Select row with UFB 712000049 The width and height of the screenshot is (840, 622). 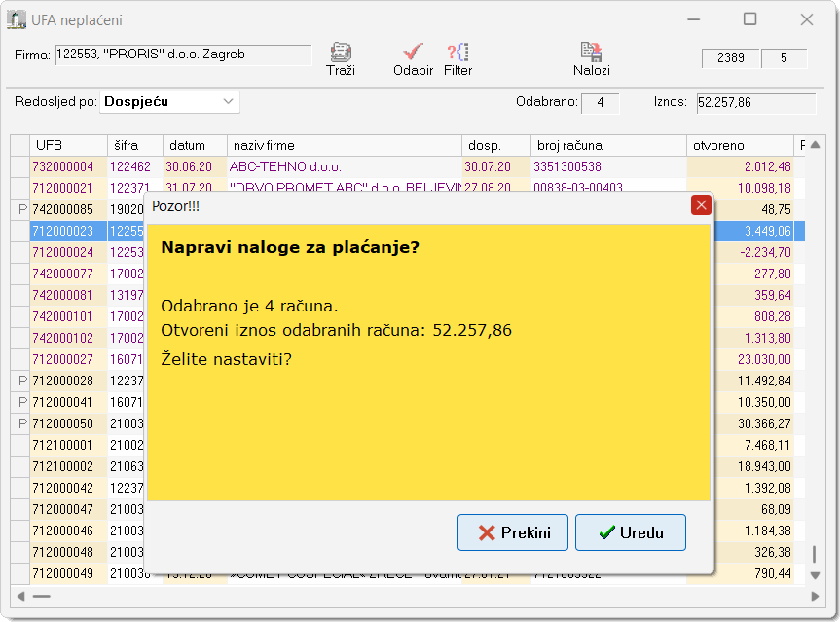pos(63,573)
